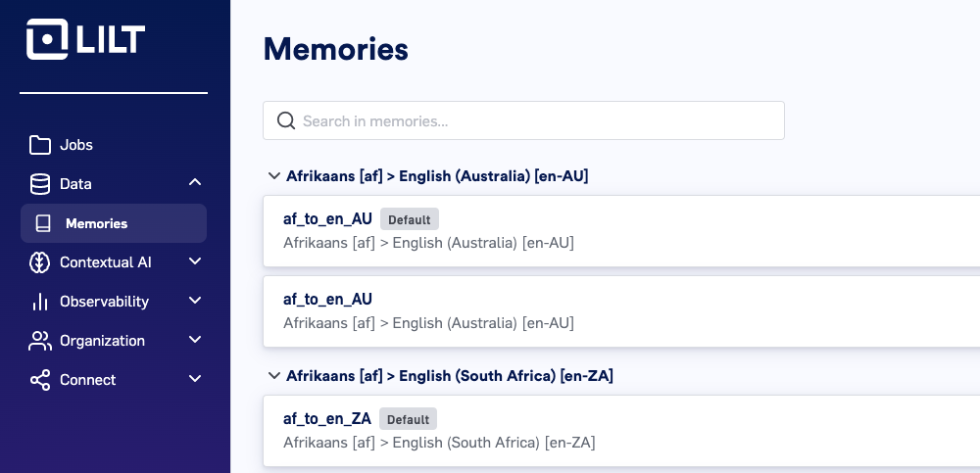
Task: Click the Observability bar chart icon
Action: coord(39,302)
